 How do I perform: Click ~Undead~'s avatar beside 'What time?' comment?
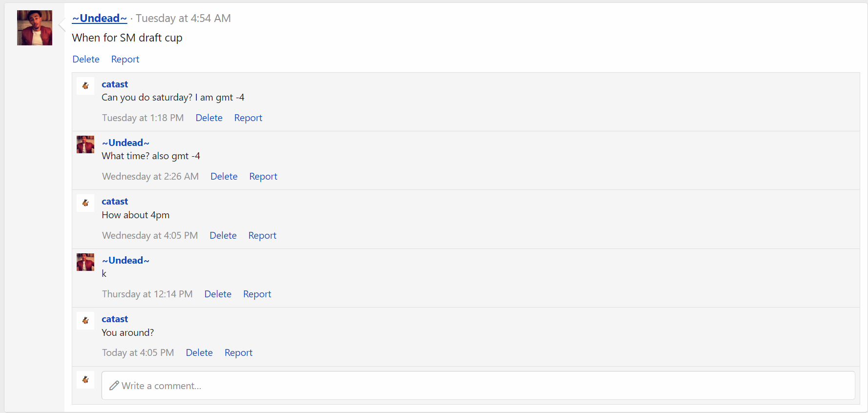85,145
